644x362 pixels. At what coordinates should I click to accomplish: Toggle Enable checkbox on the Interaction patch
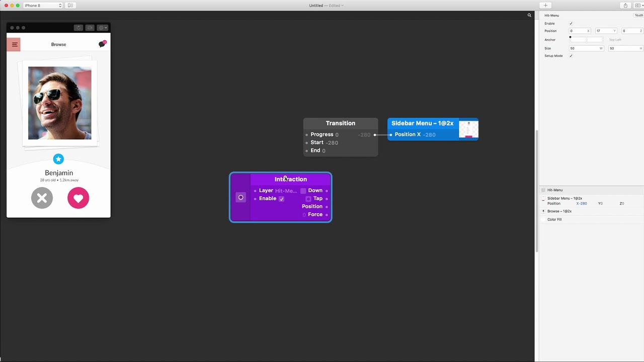[281, 199]
